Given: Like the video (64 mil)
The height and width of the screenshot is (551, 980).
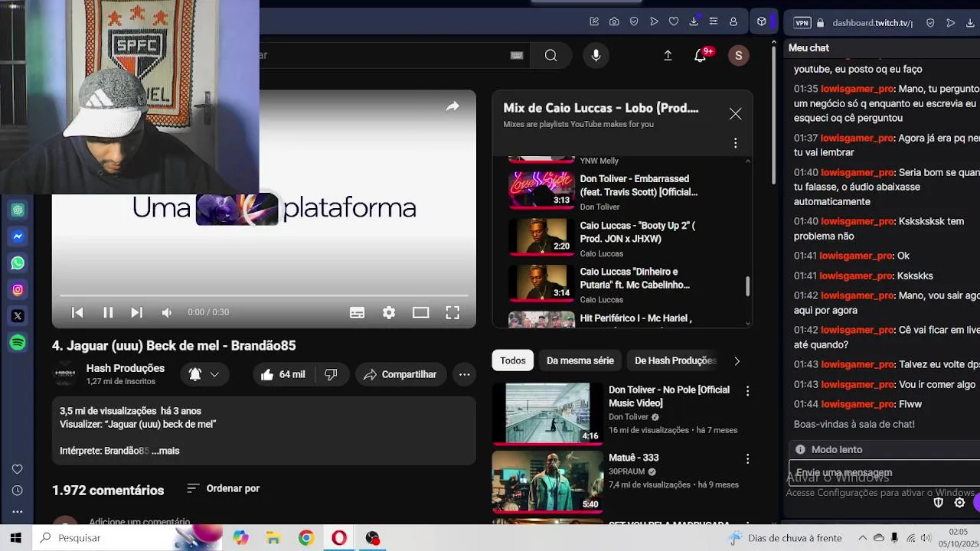Looking at the screenshot, I should pyautogui.click(x=283, y=374).
